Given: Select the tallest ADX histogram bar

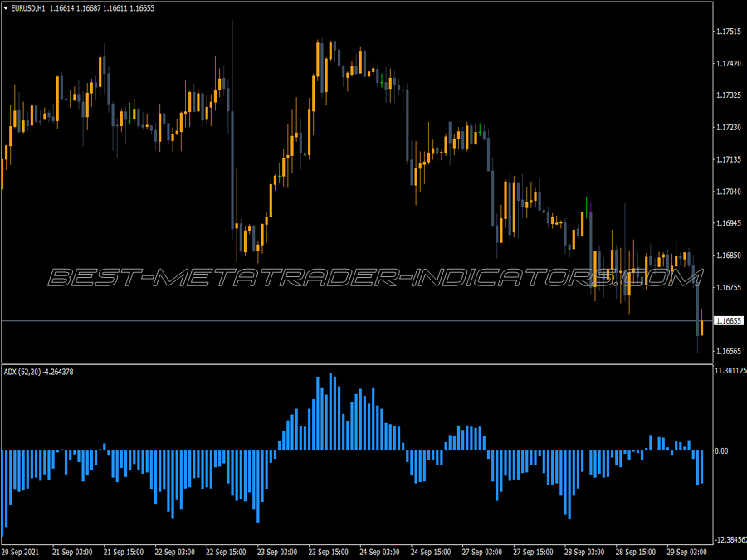Looking at the screenshot, I should (330, 411).
